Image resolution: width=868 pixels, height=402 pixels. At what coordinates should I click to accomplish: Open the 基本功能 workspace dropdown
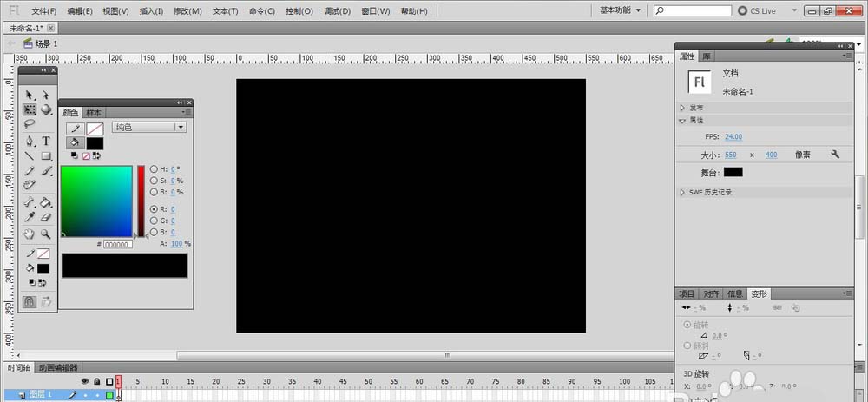pyautogui.click(x=621, y=10)
